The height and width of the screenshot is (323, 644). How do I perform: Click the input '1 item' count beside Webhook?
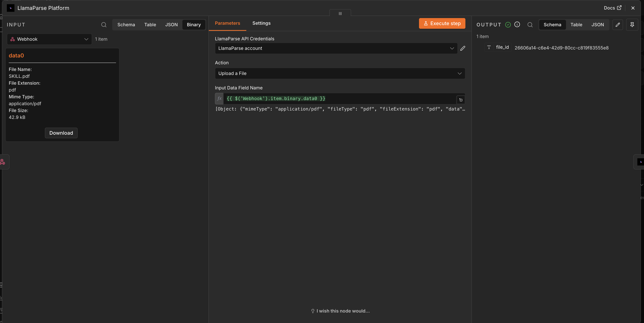tap(101, 39)
